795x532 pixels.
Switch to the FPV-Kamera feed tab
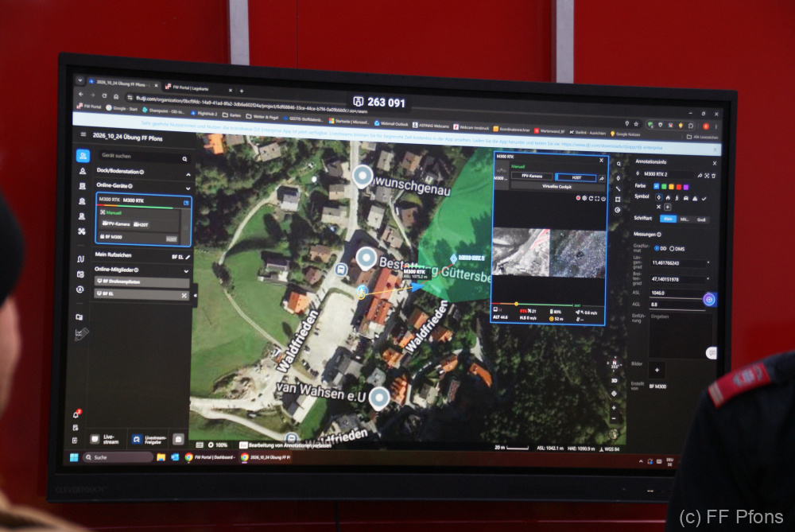tap(531, 176)
